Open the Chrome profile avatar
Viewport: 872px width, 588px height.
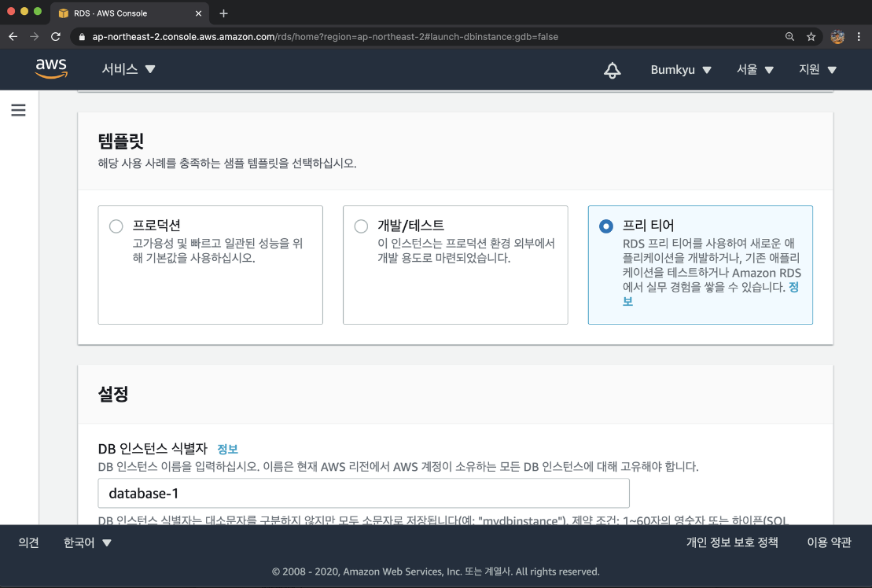point(837,37)
